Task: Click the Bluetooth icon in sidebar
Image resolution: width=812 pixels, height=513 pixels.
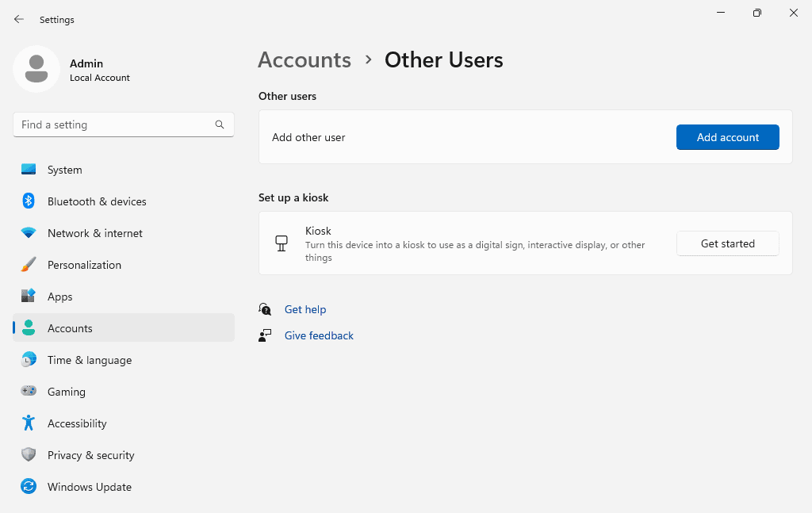Action: [x=29, y=201]
